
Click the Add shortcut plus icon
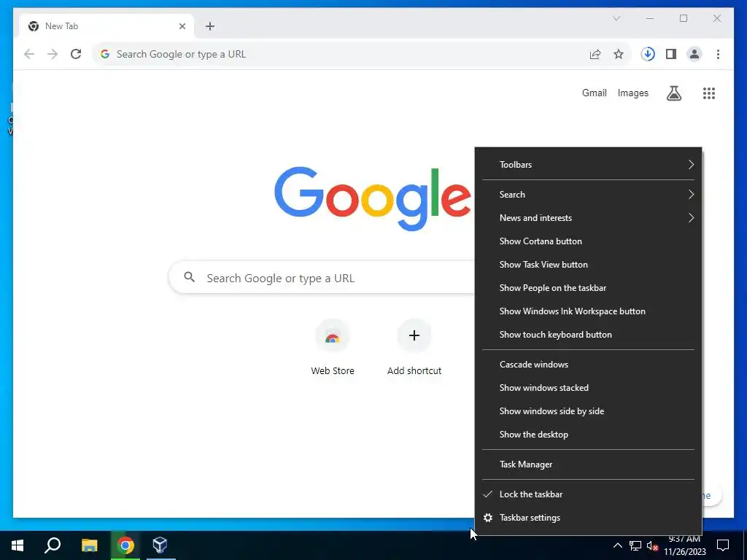[x=414, y=336]
